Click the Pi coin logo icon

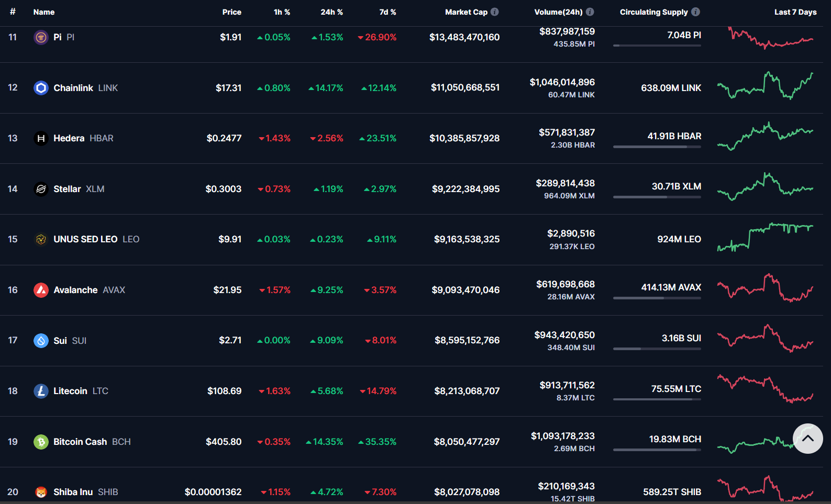(41, 37)
